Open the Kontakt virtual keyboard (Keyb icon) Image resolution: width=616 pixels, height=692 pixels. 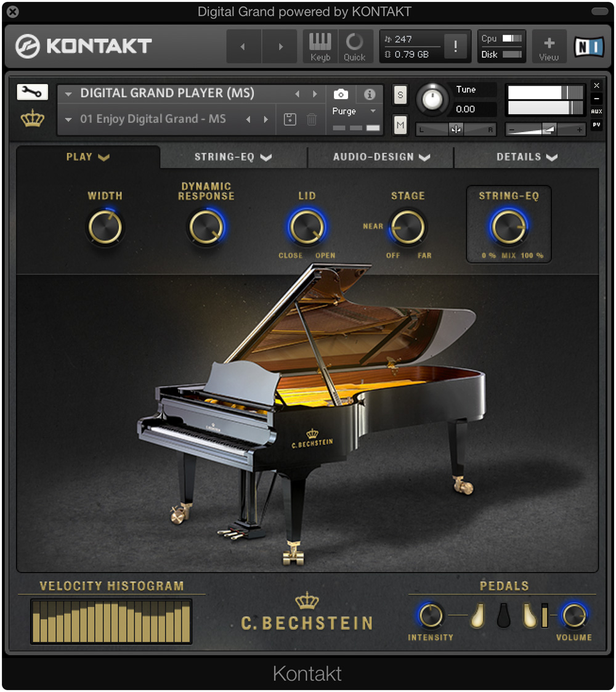point(320,46)
